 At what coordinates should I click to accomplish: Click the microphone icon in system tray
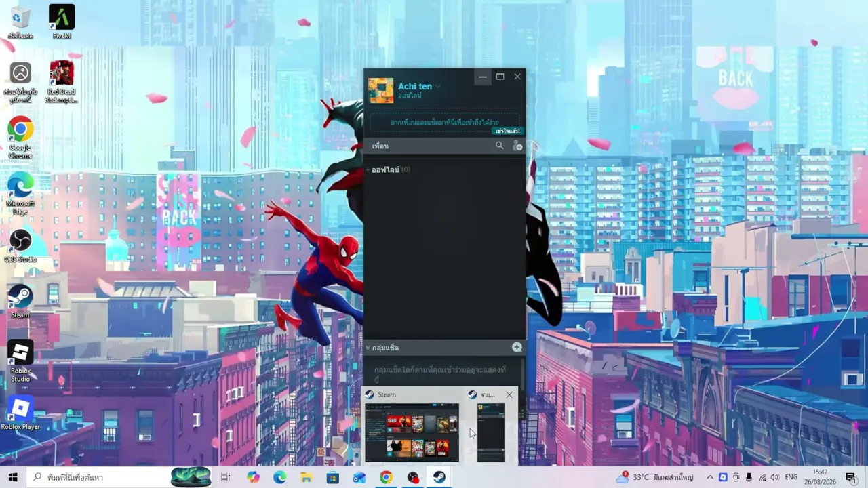tap(749, 477)
